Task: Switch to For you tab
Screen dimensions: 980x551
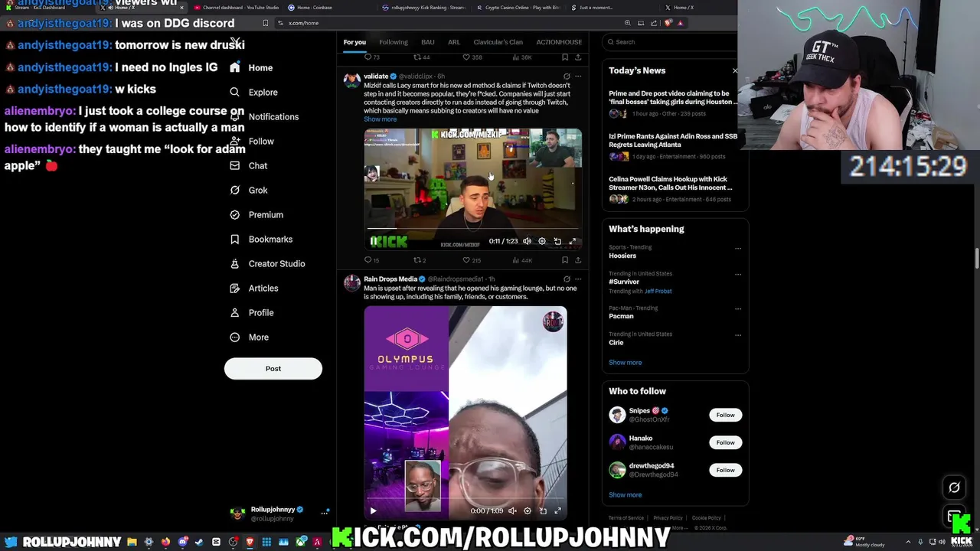Action: point(354,42)
